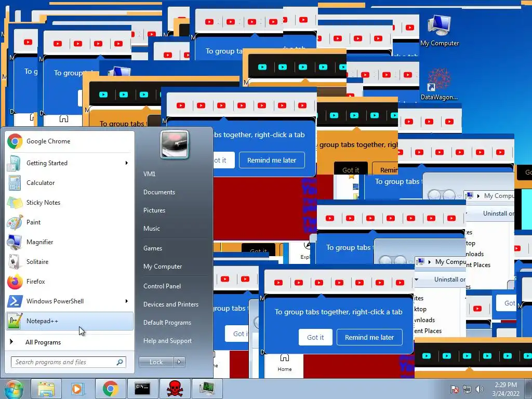Image resolution: width=532 pixels, height=399 pixels.
Task: Click the Home icon in the bottom Chrome window
Action: pyautogui.click(x=285, y=362)
